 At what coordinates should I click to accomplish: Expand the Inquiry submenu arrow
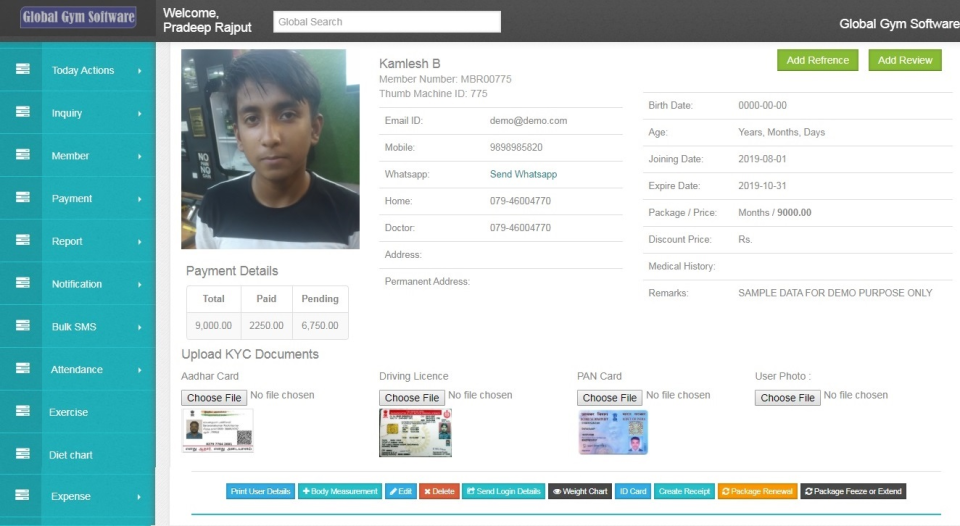tap(140, 114)
